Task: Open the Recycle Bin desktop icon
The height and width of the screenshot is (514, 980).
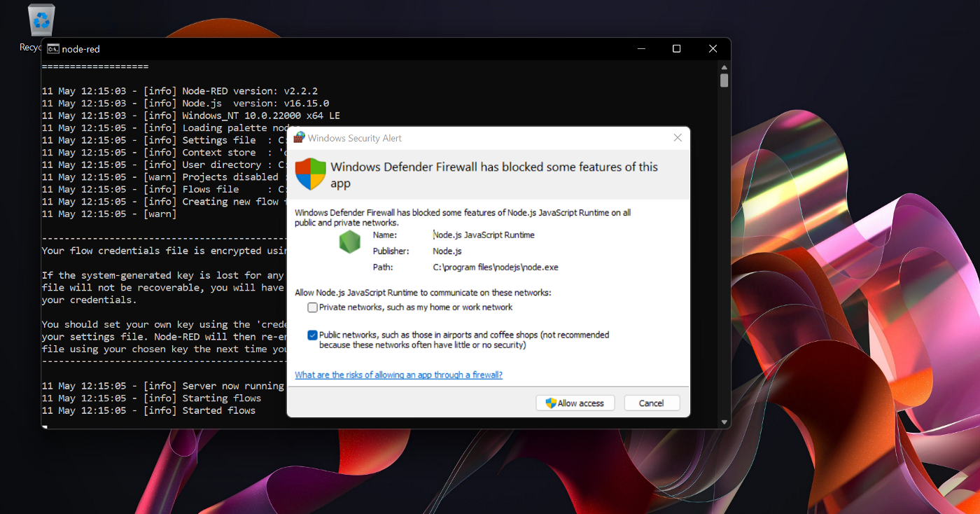Action: click(x=41, y=22)
